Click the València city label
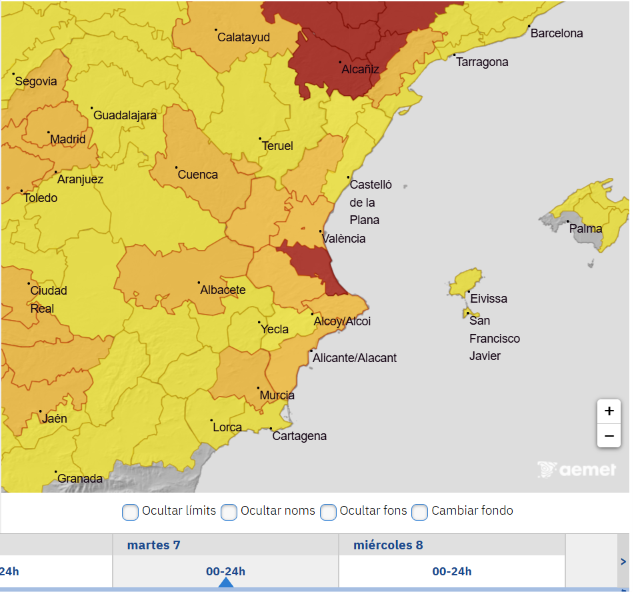The image size is (633, 592). click(x=344, y=239)
